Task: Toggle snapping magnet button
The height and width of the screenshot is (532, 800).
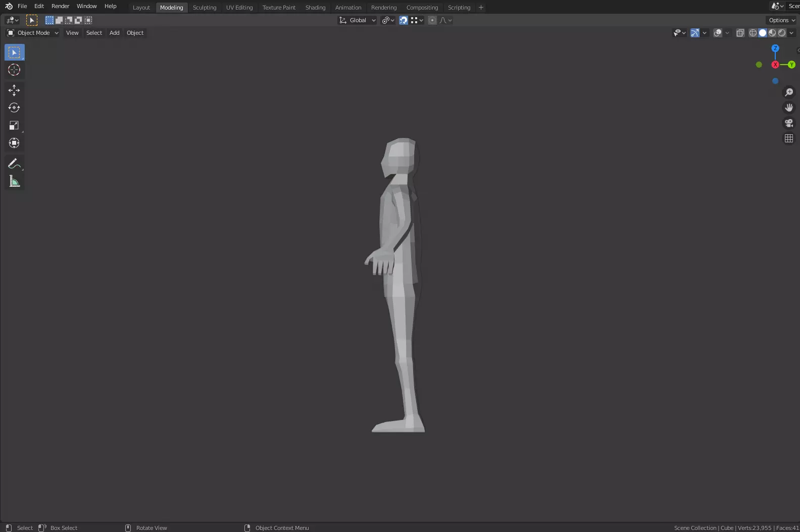Action: [404, 20]
